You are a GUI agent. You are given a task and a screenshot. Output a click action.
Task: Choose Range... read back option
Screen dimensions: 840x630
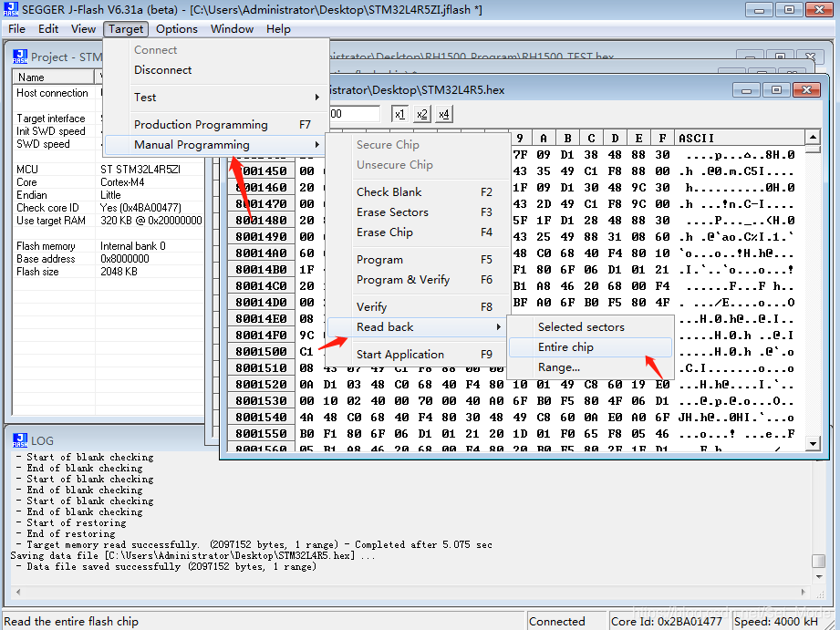click(590, 367)
